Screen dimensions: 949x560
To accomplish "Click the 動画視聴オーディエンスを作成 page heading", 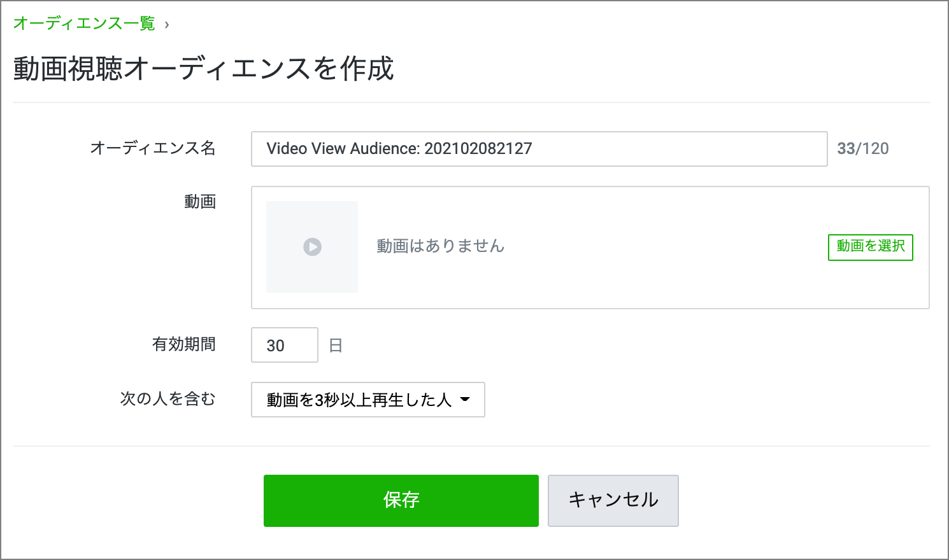I will point(203,69).
